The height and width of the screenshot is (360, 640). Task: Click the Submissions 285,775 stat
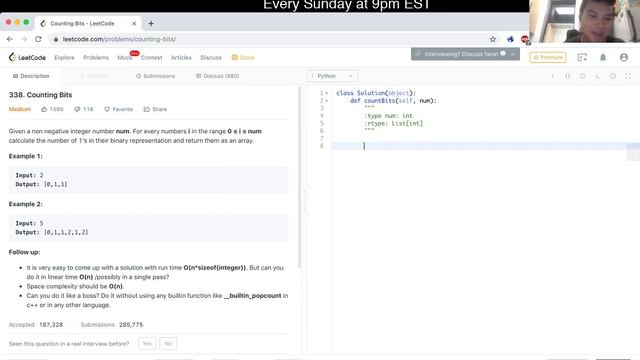(x=112, y=325)
